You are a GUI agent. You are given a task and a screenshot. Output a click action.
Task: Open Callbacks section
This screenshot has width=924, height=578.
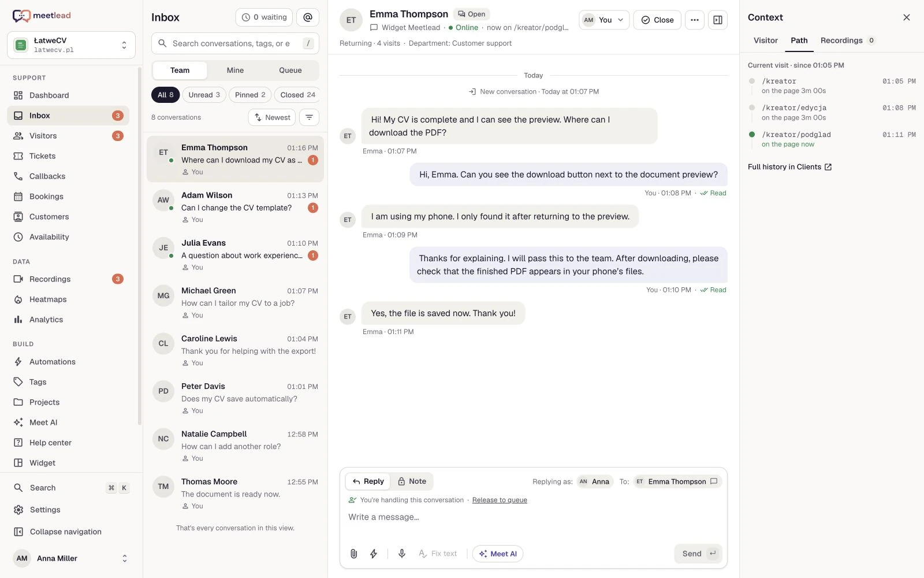tap(68, 176)
